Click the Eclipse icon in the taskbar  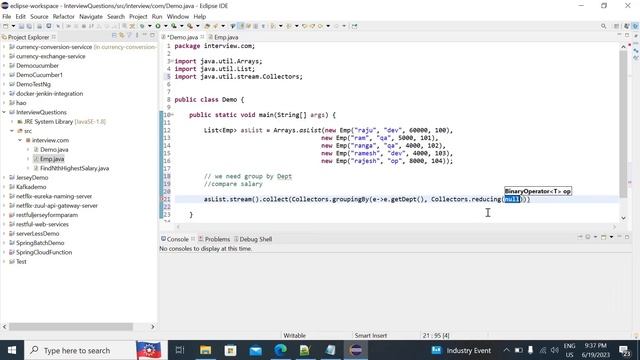point(356,350)
